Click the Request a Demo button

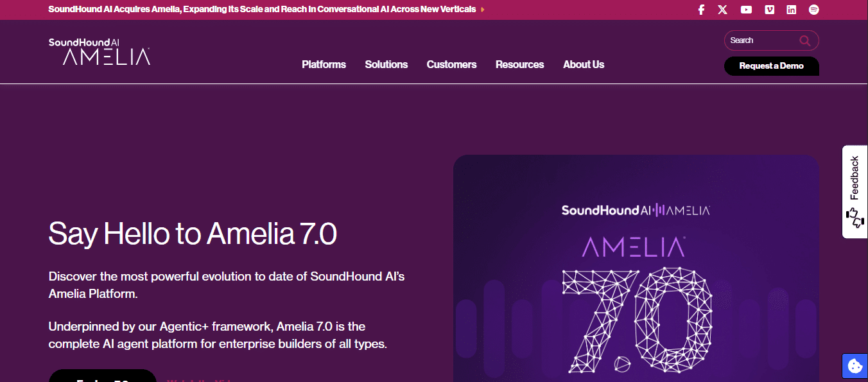(771, 65)
